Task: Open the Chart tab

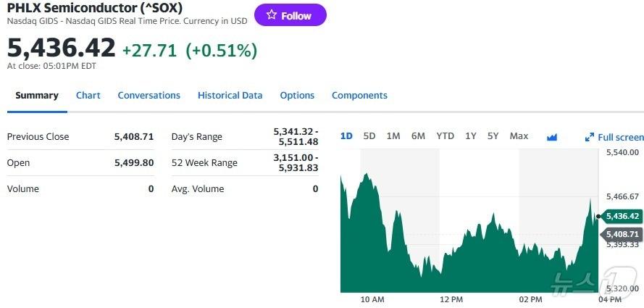Action: pos(88,96)
